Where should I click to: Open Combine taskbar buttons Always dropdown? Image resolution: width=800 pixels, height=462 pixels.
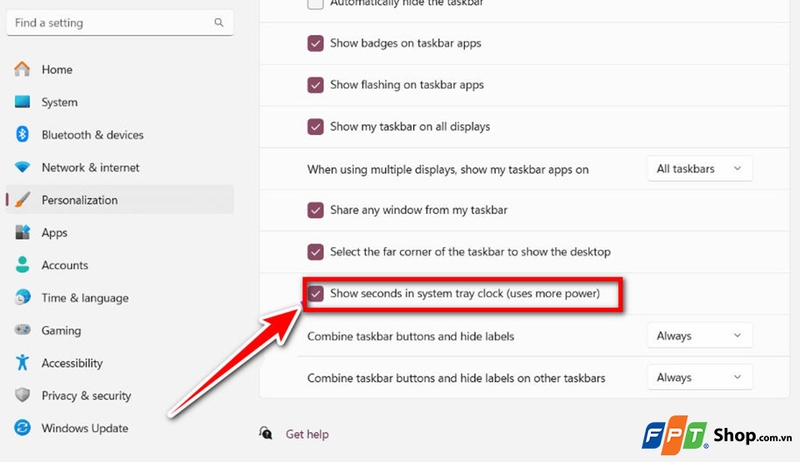[699, 336]
